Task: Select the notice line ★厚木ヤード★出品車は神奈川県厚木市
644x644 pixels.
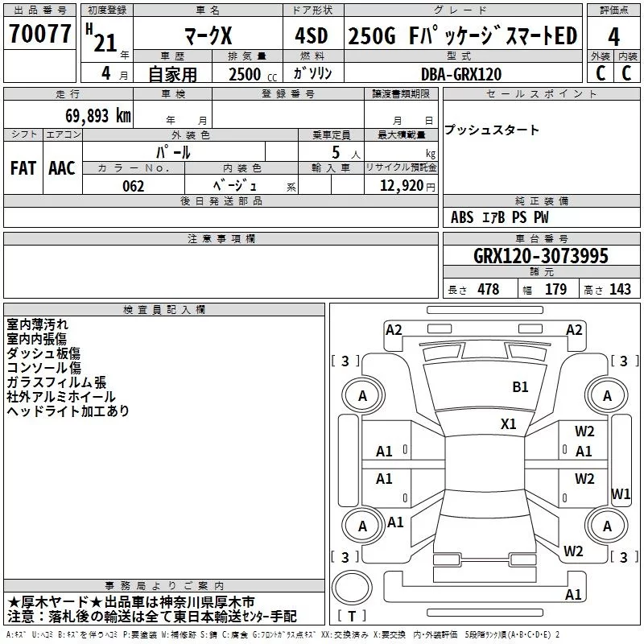Action: (131, 602)
